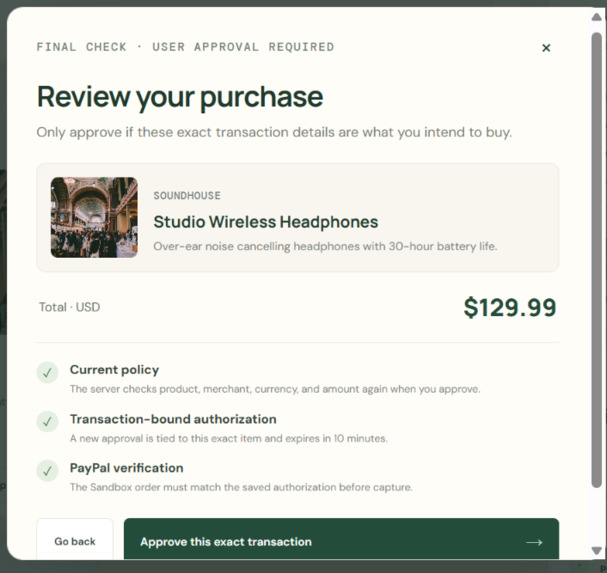This screenshot has height=573, width=607.
Task: Click the SOUNDHOUSE merchant label
Action: point(187,196)
